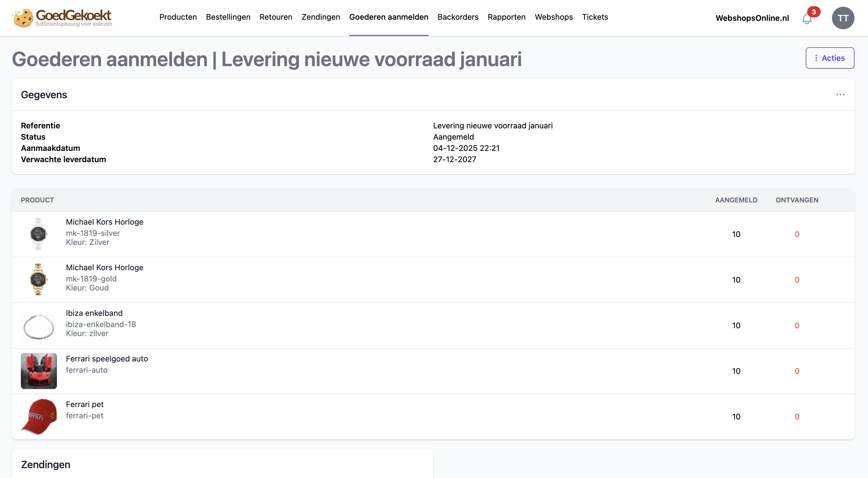Click the Ibiza enkelband product image
The image size is (868, 478).
tap(38, 326)
